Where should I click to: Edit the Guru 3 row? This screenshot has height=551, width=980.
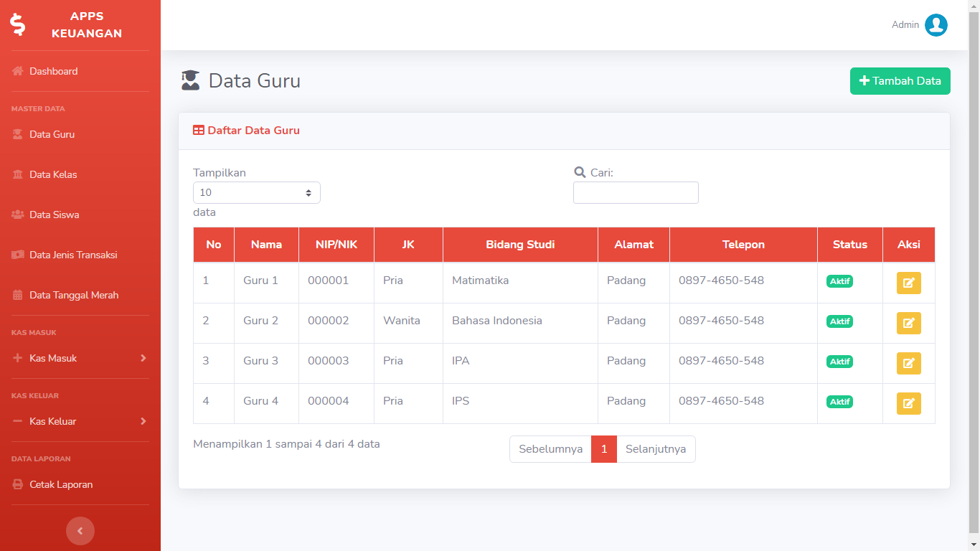click(909, 363)
